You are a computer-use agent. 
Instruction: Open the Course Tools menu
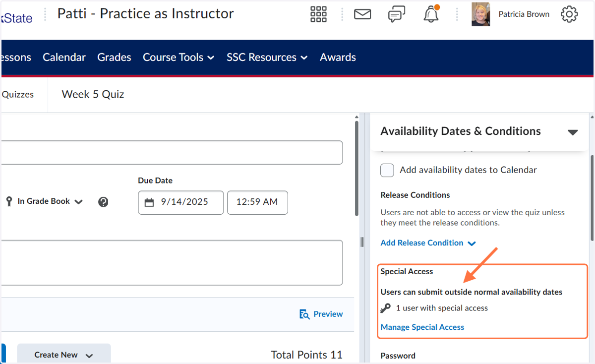[x=178, y=58]
